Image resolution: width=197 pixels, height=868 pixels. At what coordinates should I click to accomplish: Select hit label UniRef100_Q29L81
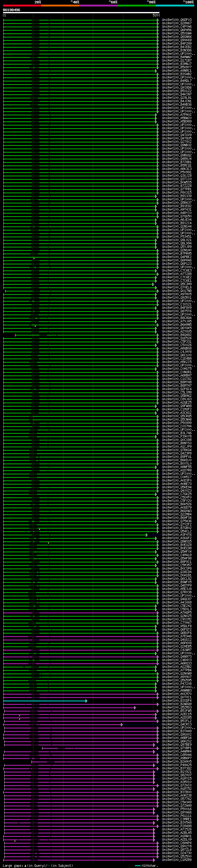(177, 98)
